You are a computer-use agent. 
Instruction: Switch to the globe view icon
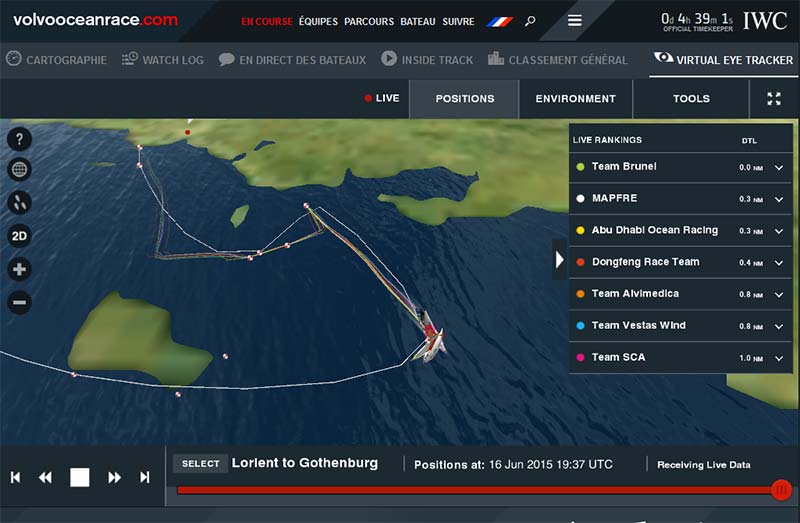pyautogui.click(x=19, y=169)
